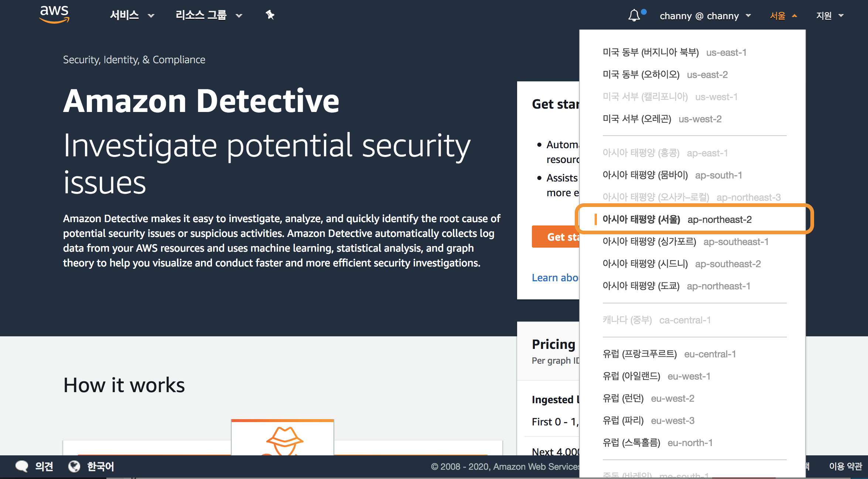The height and width of the screenshot is (479, 868).
Task: Click the globe language icon
Action: pos(74,466)
